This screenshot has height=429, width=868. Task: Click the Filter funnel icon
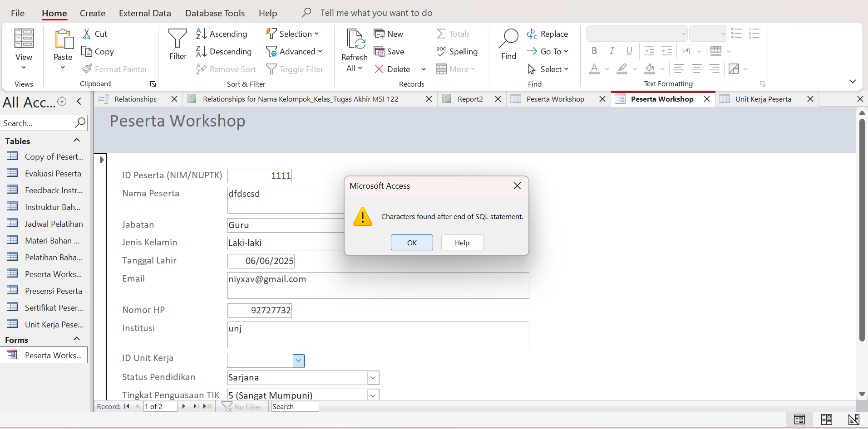click(178, 39)
